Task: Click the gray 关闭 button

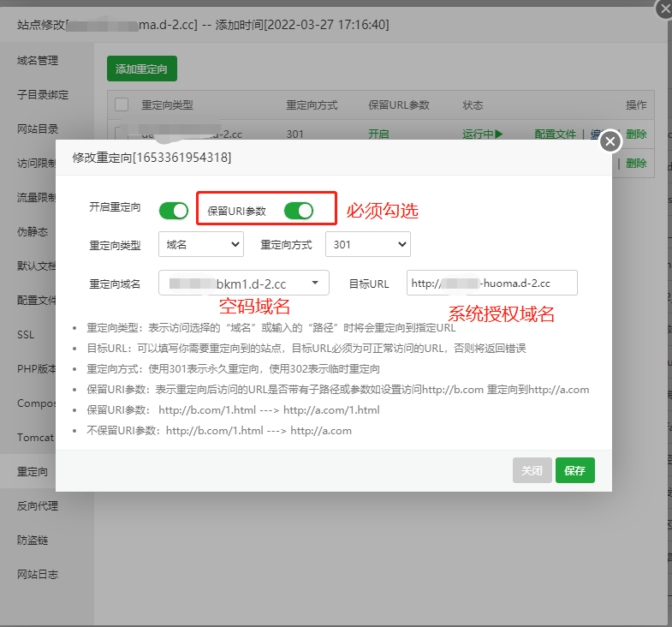Action: (532, 470)
